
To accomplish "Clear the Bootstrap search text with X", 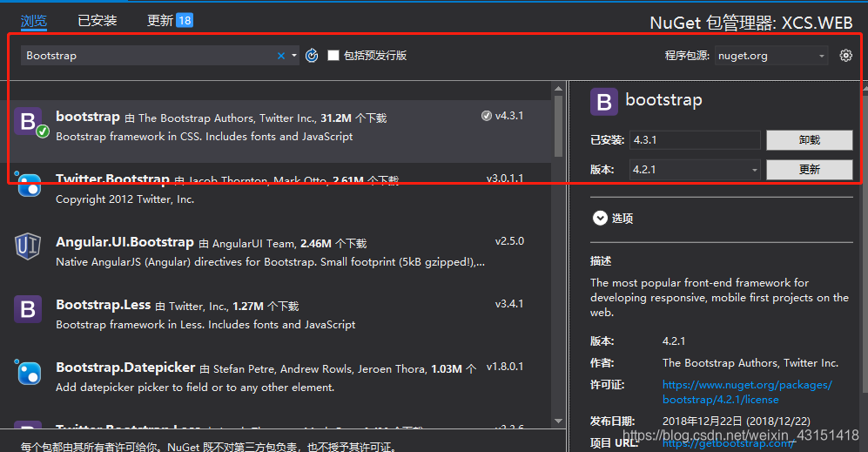I will pos(281,56).
